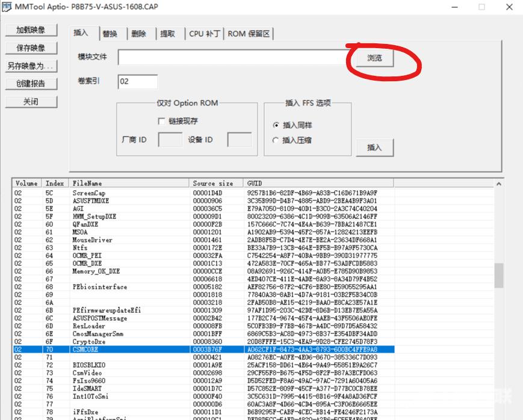The image size is (523, 420).
Task: Open the CPU 补丁 tab
Action: [x=205, y=34]
